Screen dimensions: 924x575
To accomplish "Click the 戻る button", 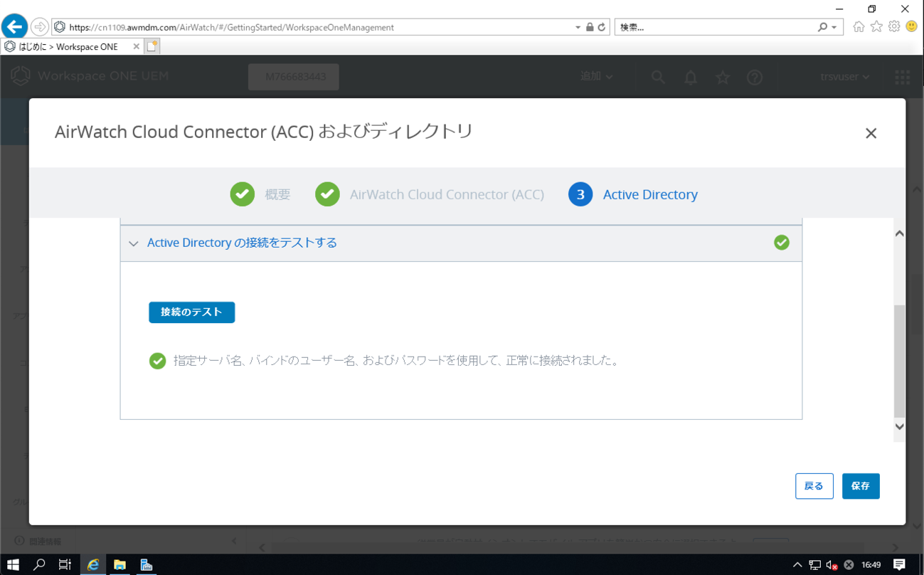I will click(x=814, y=486).
